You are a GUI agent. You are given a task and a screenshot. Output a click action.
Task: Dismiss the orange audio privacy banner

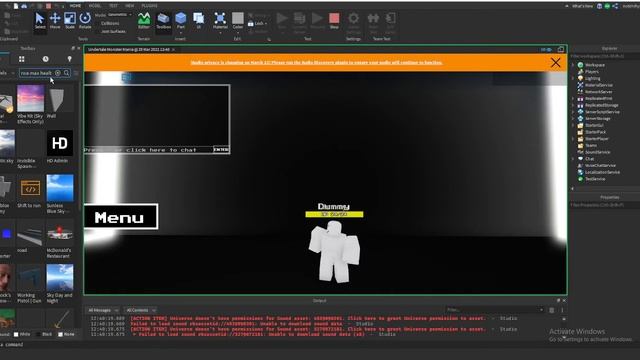(x=556, y=63)
